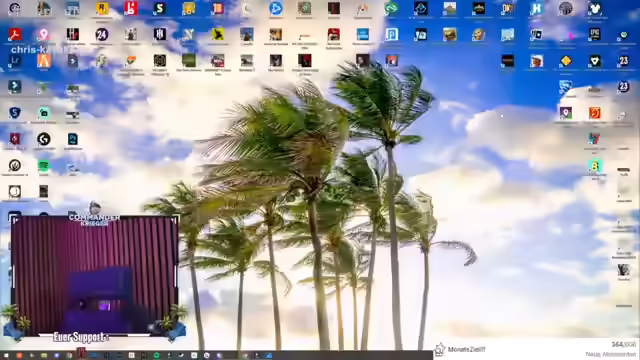
Task: Open the teal rounded camera-style icon
Action: click(x=44, y=113)
